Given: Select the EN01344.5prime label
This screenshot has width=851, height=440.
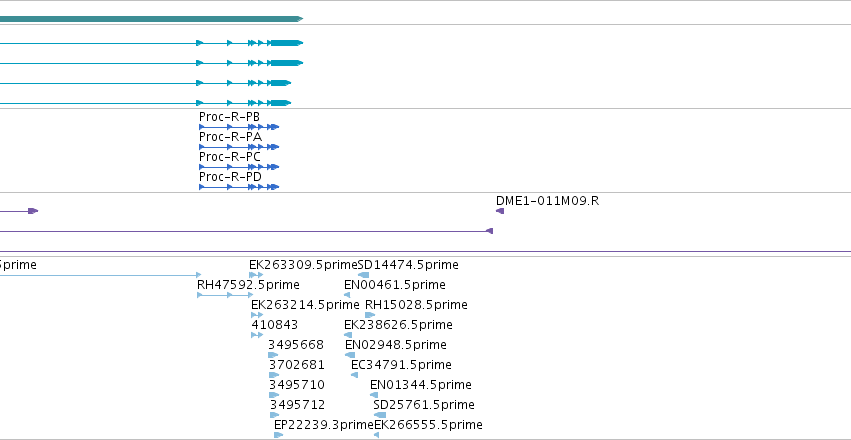Looking at the screenshot, I should click(421, 385).
